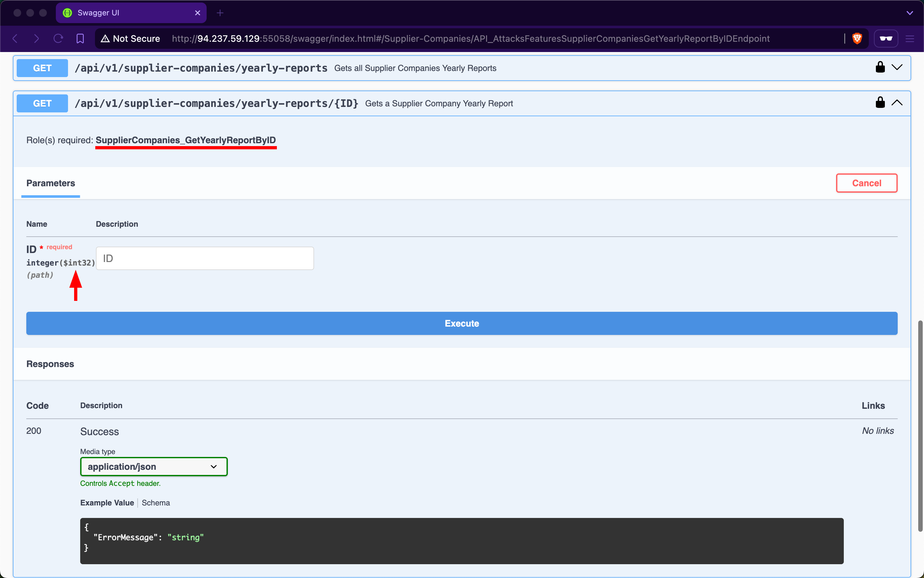Viewport: 924px width, 578px height.
Task: Click the tab list chevron at top right
Action: pyautogui.click(x=910, y=13)
